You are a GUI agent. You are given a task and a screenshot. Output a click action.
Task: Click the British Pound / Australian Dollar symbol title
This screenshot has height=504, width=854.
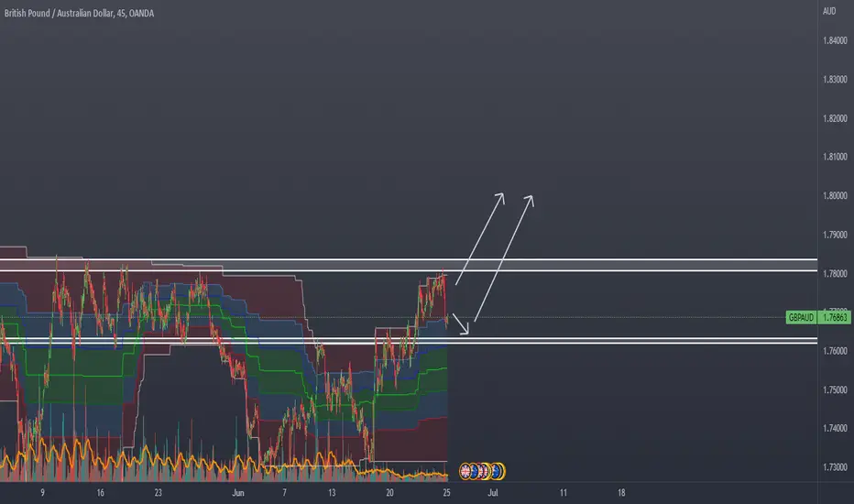[79, 13]
